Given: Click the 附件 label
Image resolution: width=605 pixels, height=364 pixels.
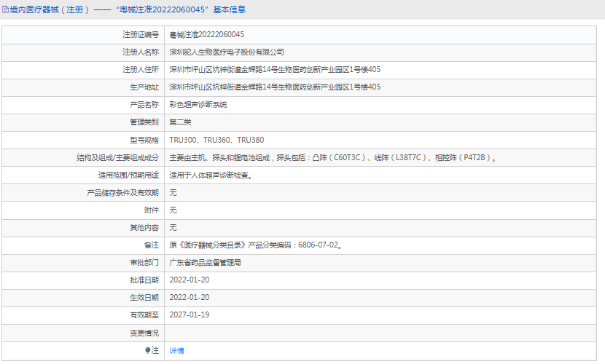Looking at the screenshot, I should (x=152, y=210).
